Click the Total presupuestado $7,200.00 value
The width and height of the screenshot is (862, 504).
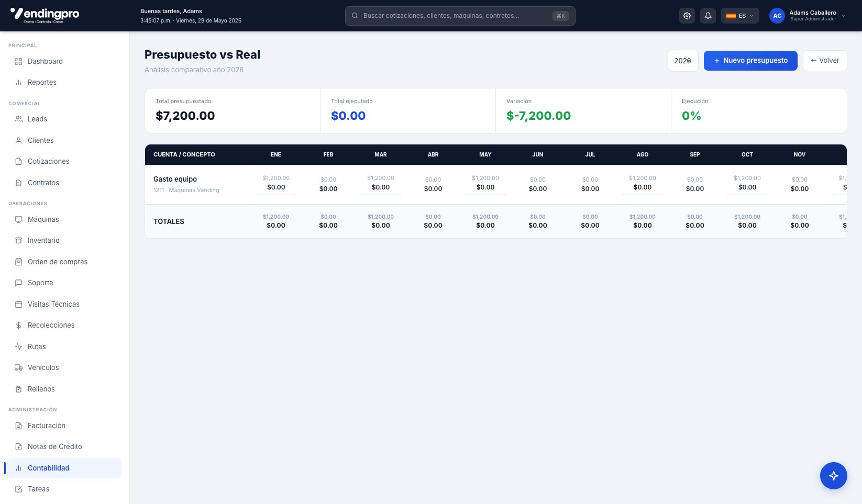click(x=185, y=116)
